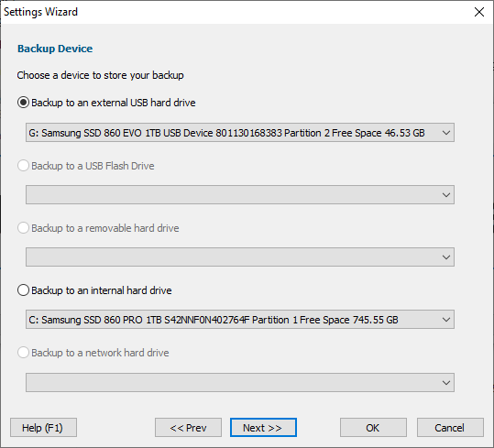Viewport: 494px width, 448px height.
Task: Open the network hard drive device dropdown
Action: (x=240, y=383)
